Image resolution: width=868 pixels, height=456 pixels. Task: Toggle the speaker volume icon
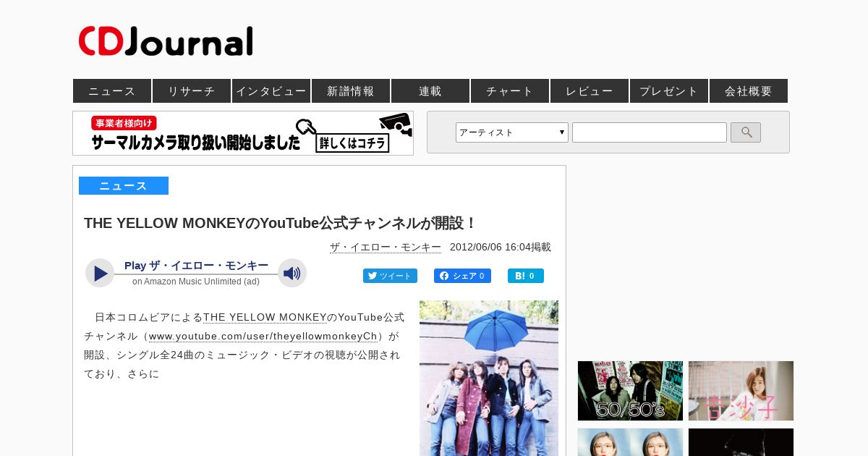point(292,273)
